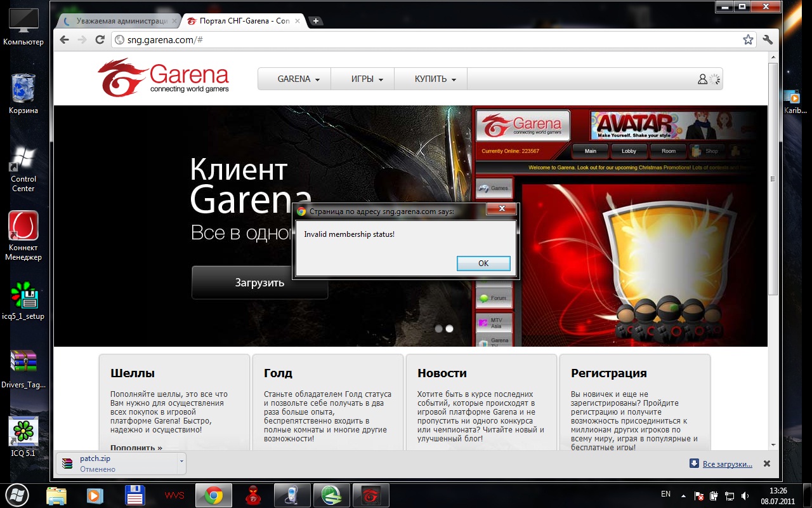The image size is (812, 508).
Task: Open the Компьютер desktop icon
Action: [23, 25]
